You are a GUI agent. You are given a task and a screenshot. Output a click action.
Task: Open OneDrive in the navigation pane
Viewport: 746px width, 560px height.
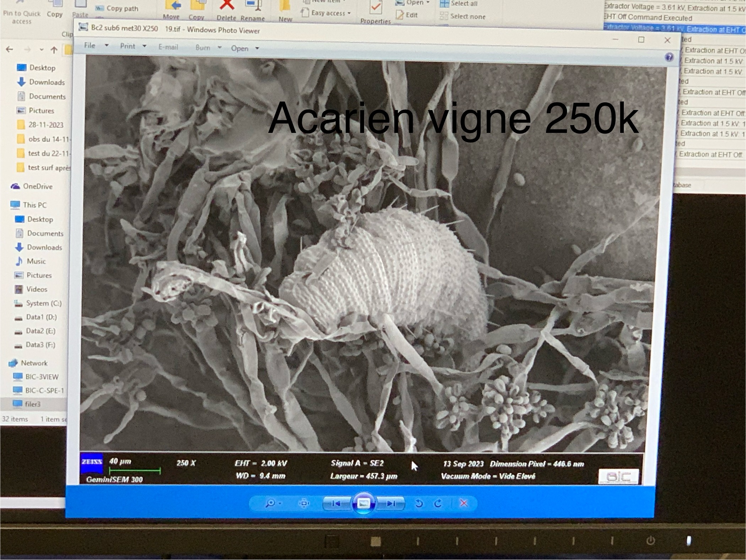(37, 186)
